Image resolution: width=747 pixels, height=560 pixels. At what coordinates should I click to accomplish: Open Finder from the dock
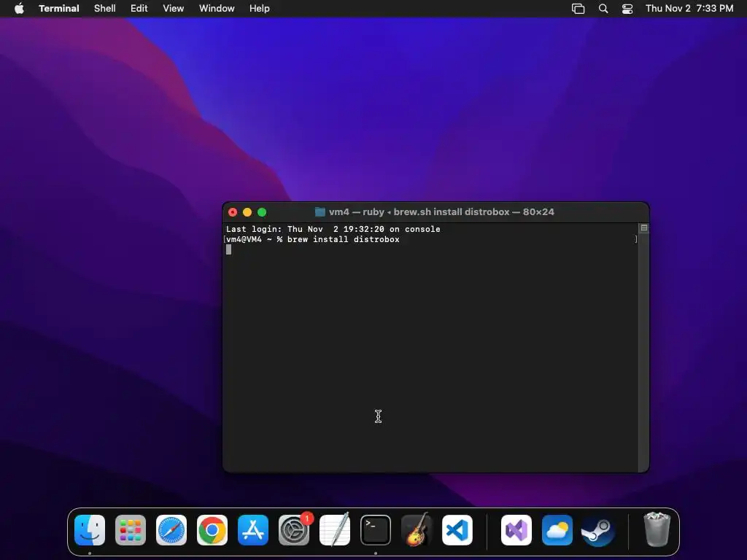90,530
